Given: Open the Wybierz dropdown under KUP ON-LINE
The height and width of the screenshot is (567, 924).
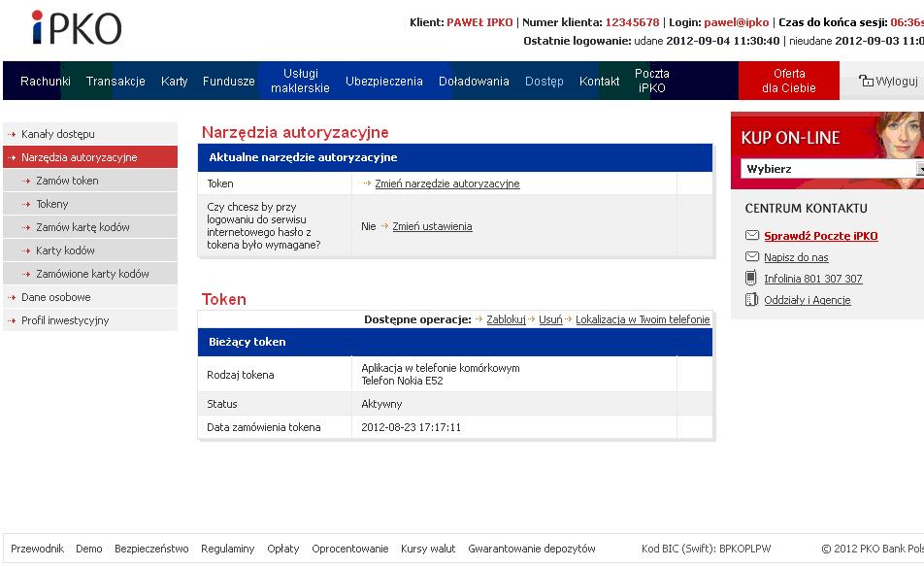Looking at the screenshot, I should coord(832,169).
